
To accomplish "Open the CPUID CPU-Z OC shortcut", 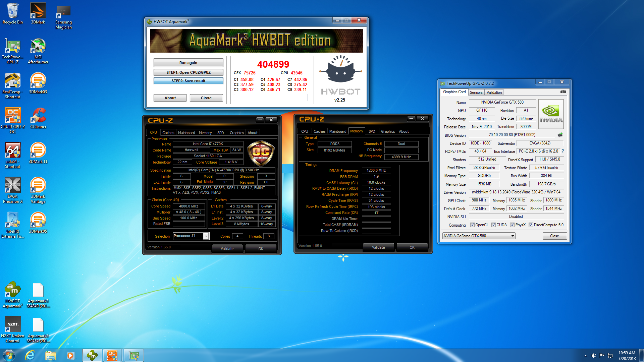I will point(13,121).
